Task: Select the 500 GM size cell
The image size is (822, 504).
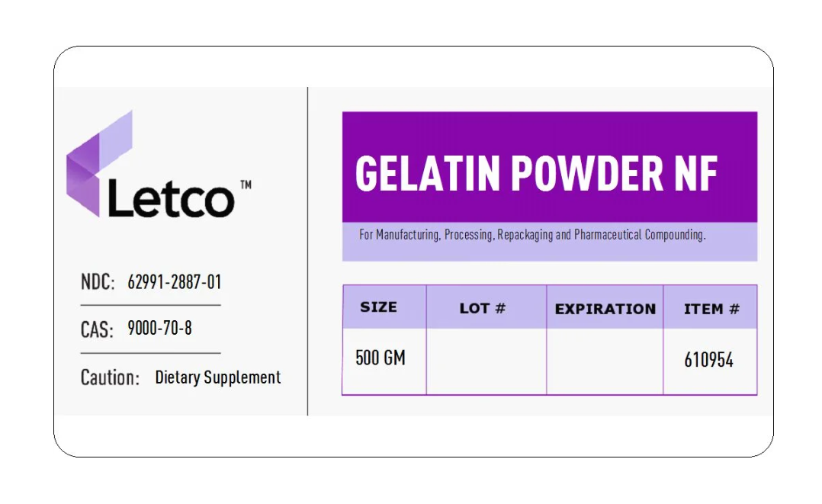Action: coord(380,358)
